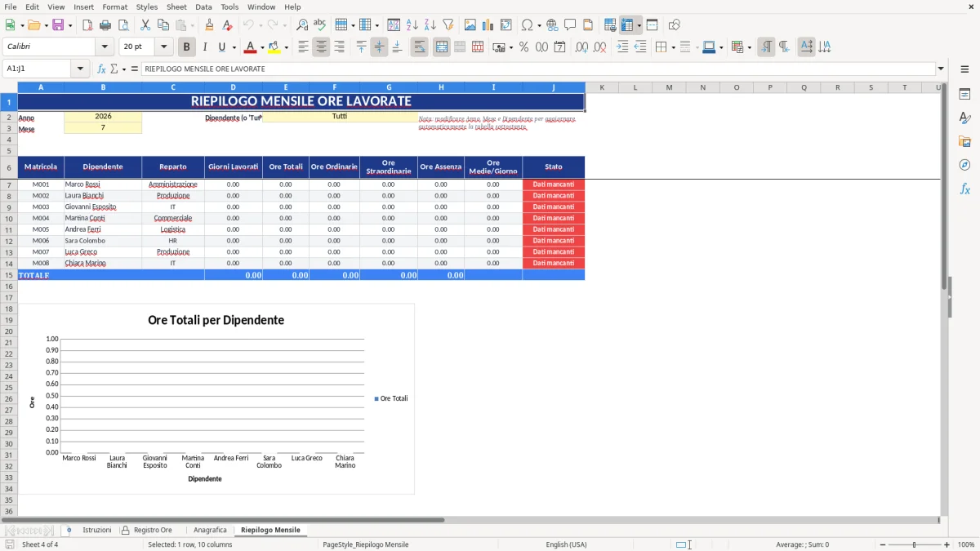Open Borders dropdown arrow
Screen dimensions: 980x551
[672, 47]
